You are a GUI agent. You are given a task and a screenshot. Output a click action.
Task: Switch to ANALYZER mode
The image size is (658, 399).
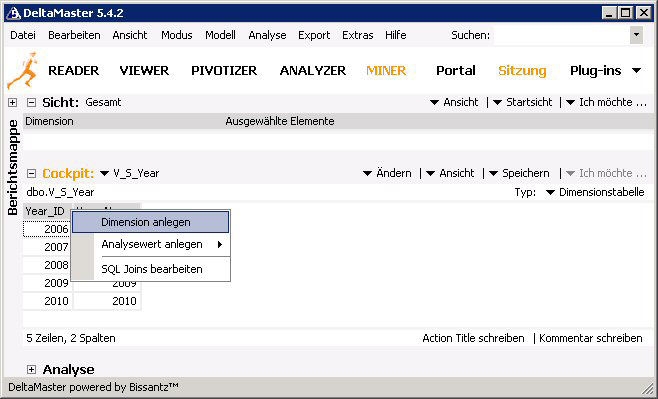pyautogui.click(x=313, y=70)
